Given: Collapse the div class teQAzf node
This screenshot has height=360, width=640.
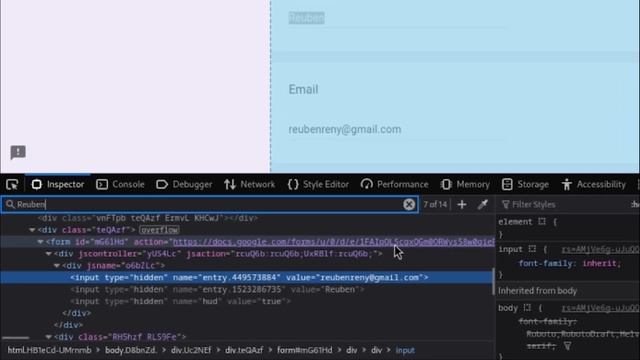Looking at the screenshot, I should pyautogui.click(x=32, y=230).
